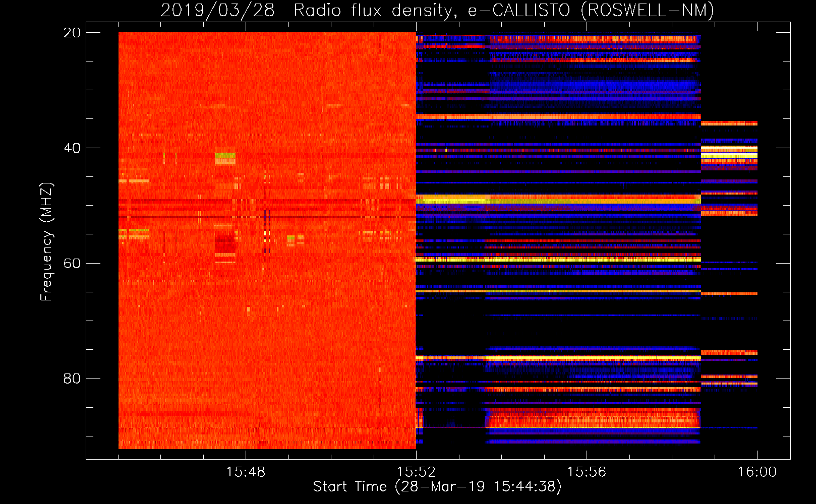Click the '15:56' time tick label
Viewport: 816px width, 504px height.
point(587,472)
